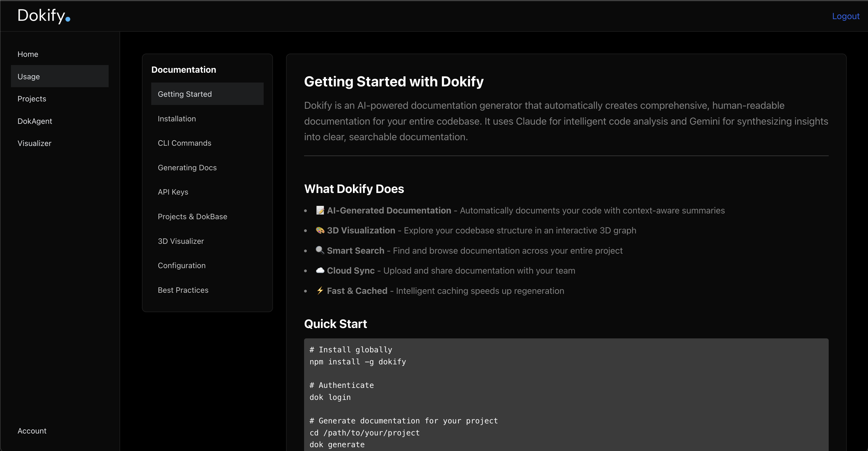Select Usage in the sidebar
This screenshot has height=451, width=868.
[x=29, y=77]
